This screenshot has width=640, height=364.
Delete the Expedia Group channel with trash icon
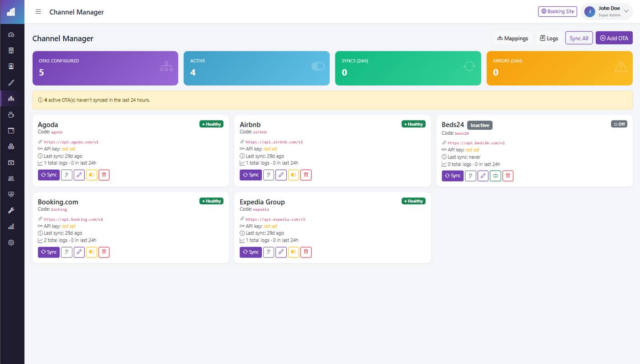pyautogui.click(x=306, y=252)
